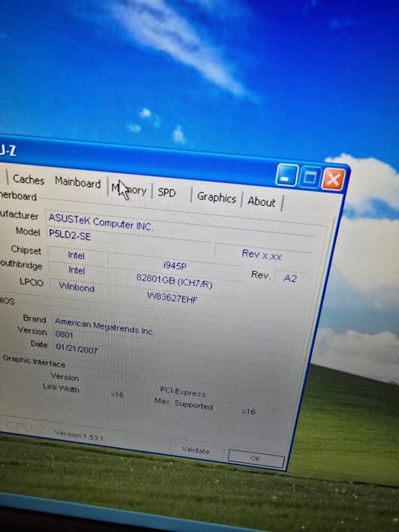This screenshot has width=399, height=532.
Task: Maximize the CPU-Z window
Action: (x=309, y=177)
